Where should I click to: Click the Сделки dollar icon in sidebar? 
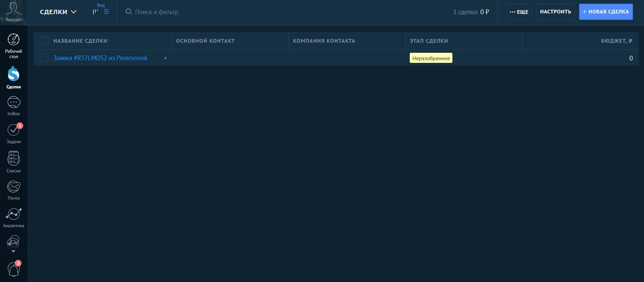pos(13,74)
